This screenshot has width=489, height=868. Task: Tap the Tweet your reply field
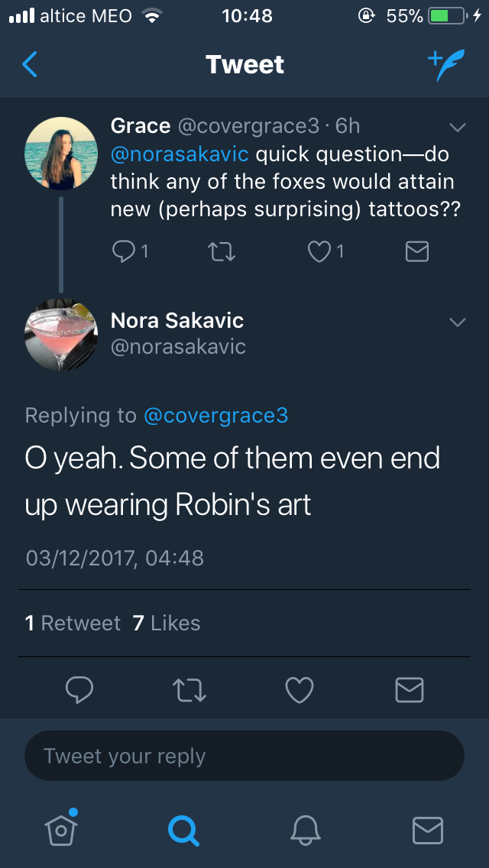coord(244,756)
